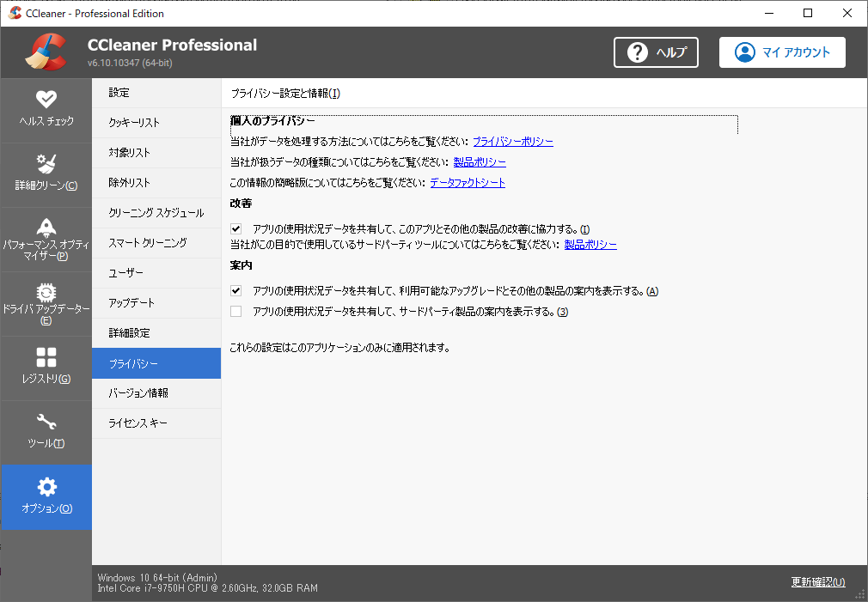Open the スマート クリーニング tab

(156, 243)
